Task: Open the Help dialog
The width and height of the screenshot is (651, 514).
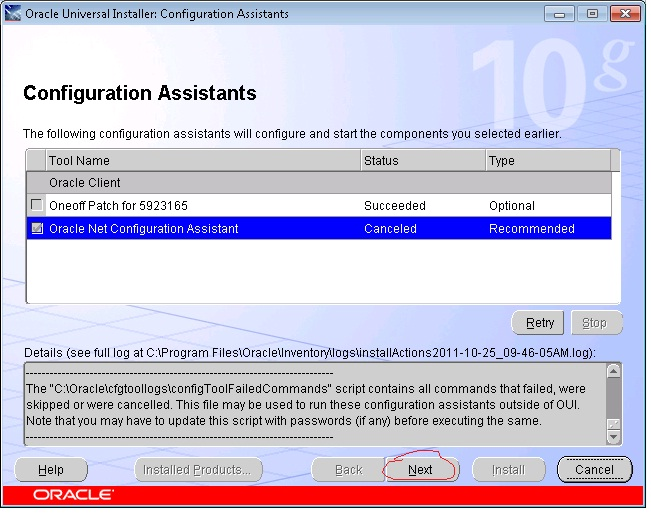Action: point(51,470)
